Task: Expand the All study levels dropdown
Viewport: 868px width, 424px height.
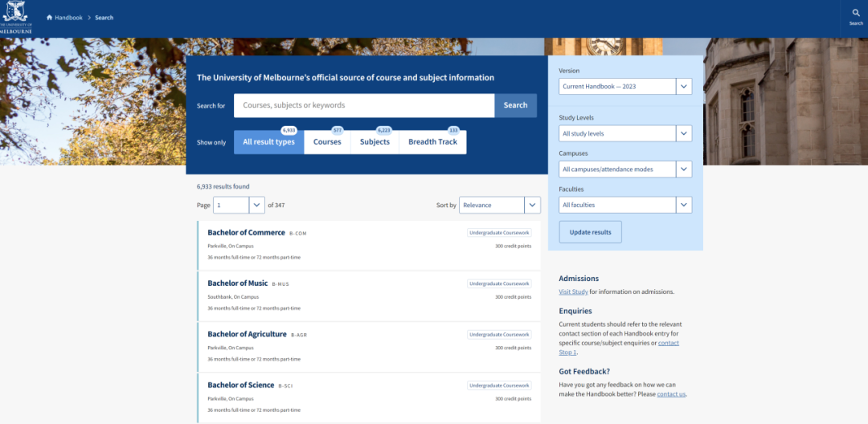Action: tap(625, 134)
